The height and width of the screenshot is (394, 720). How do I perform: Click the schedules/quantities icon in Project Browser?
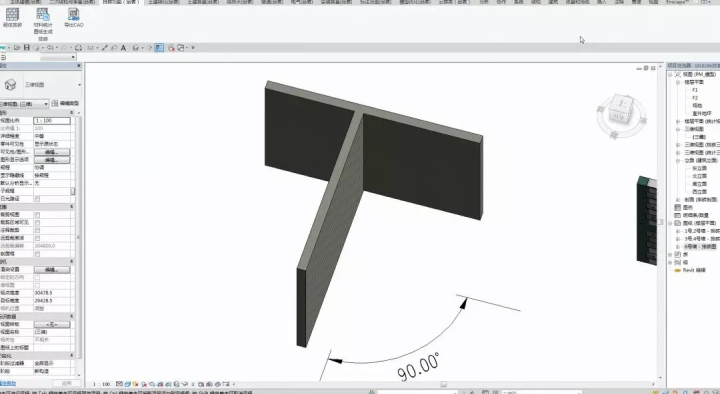tap(677, 215)
